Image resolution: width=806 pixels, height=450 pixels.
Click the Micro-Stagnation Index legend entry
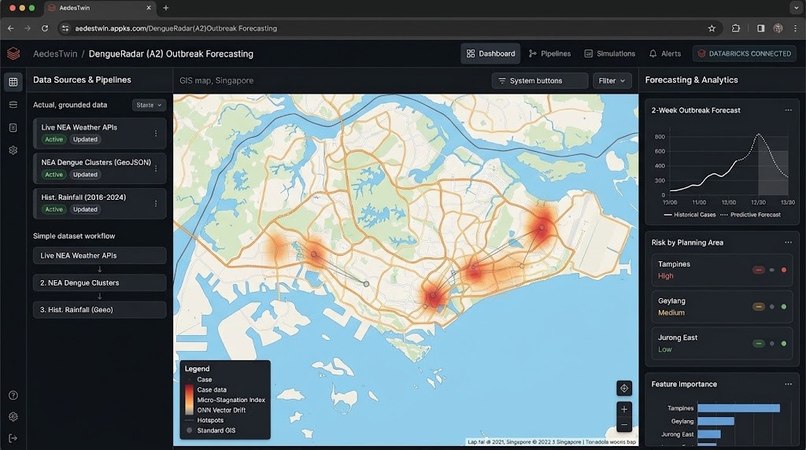coord(231,400)
